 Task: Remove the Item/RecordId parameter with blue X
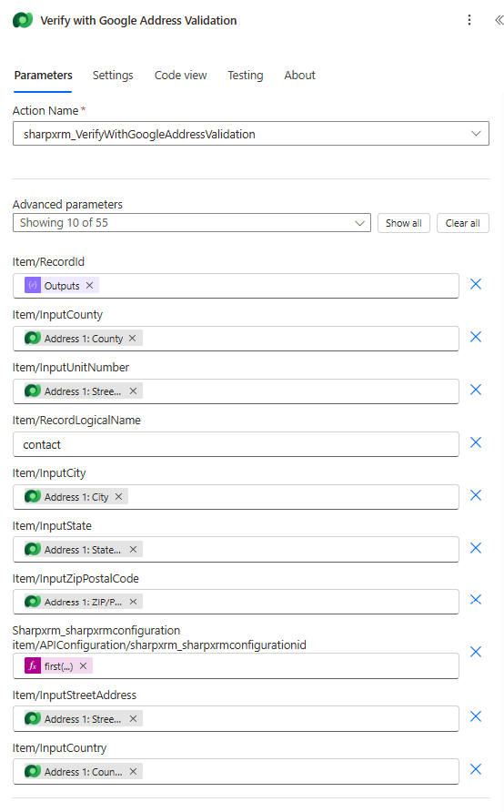pyautogui.click(x=476, y=284)
